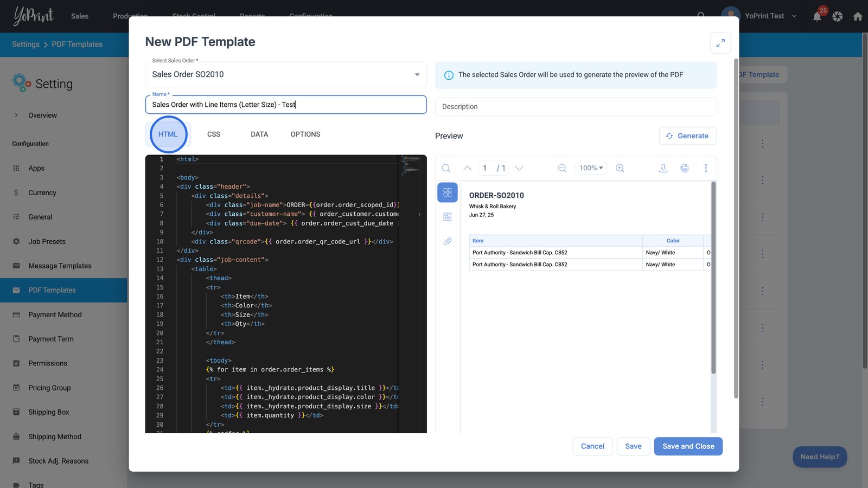Viewport: 868px width, 488px height.
Task: Expand the dialog to fullscreen
Action: (720, 43)
